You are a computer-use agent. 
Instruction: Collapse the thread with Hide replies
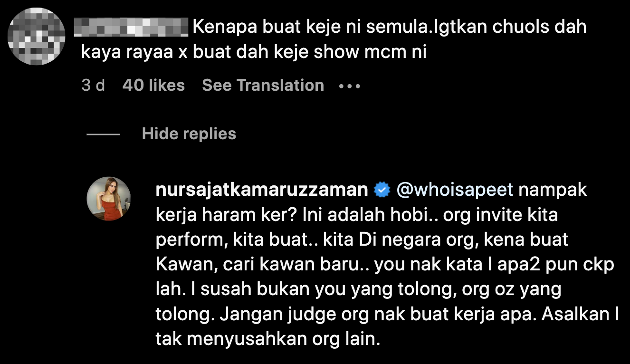189,134
